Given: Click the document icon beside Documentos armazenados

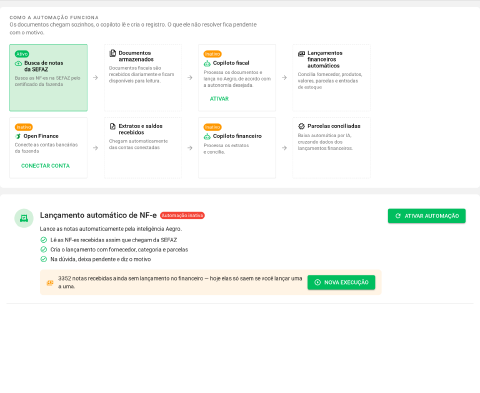Looking at the screenshot, I should pos(113,53).
